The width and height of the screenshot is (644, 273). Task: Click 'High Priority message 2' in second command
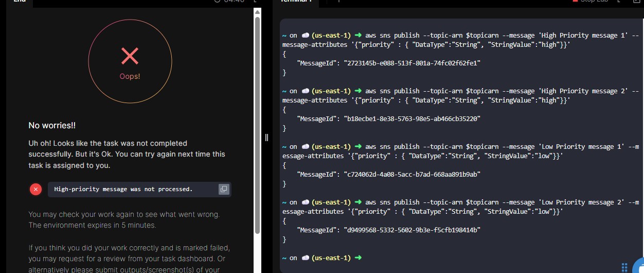(x=582, y=91)
